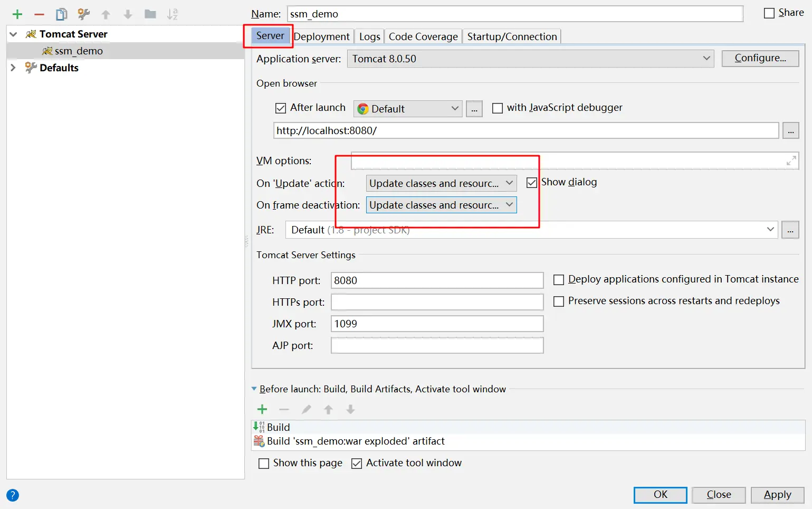The image size is (812, 509).
Task: Click the HTTP port field 8080
Action: pos(437,280)
